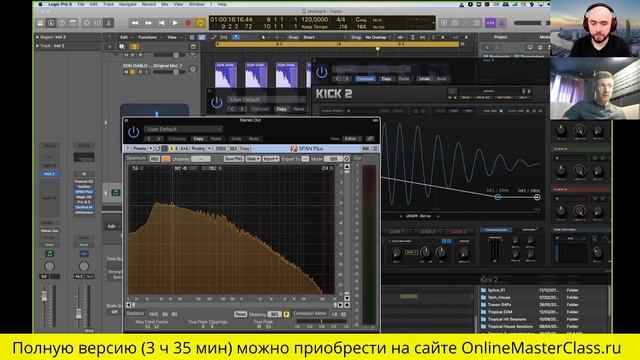
Task: Open Smart Controls icon in control bar
Action: pyautogui.click(x=87, y=23)
